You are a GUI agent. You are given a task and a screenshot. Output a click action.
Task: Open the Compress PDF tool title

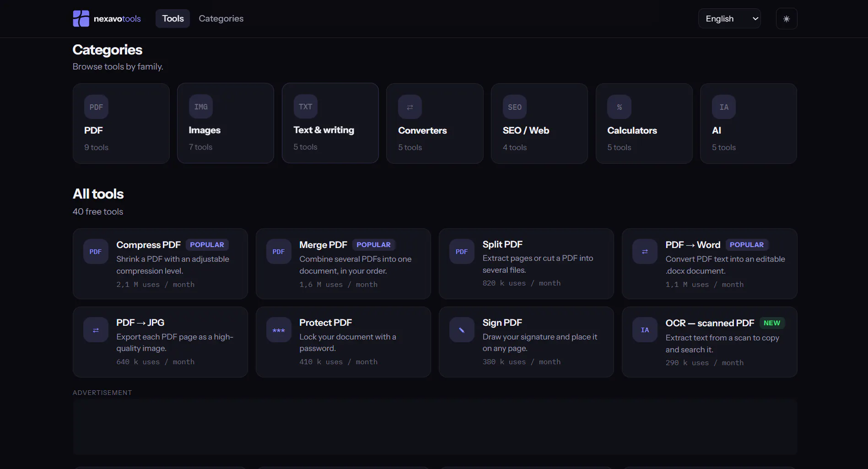148,245
